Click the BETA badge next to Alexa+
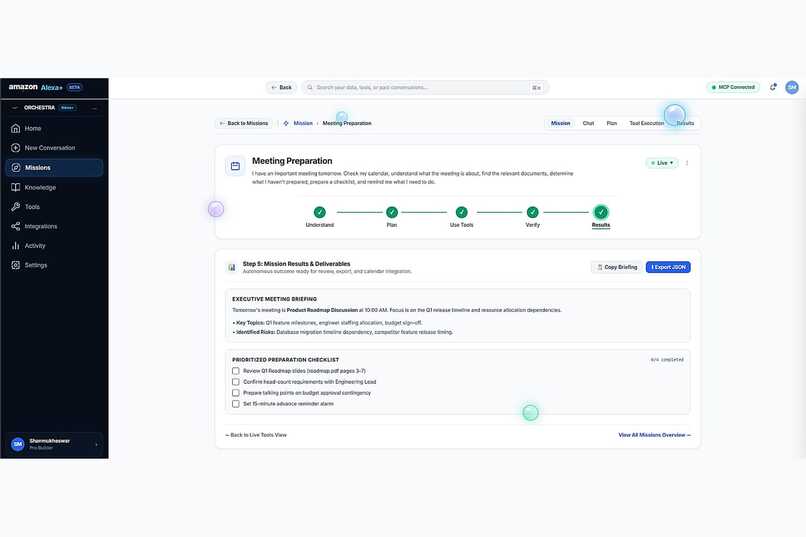The image size is (806, 537). tap(75, 87)
